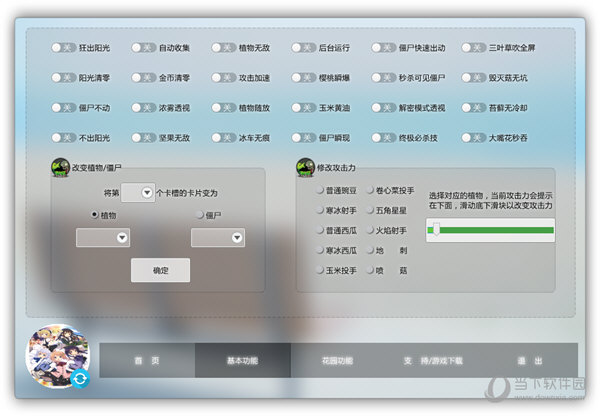600x416 pixels.
Task: Switch on 阳光清零
Action: pyautogui.click(x=64, y=78)
